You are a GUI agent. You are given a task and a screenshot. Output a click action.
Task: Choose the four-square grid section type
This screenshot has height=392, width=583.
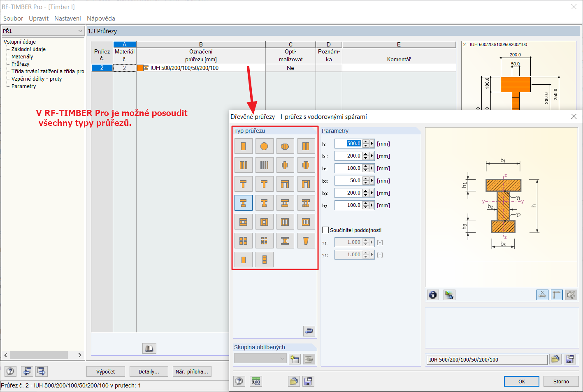(244, 241)
